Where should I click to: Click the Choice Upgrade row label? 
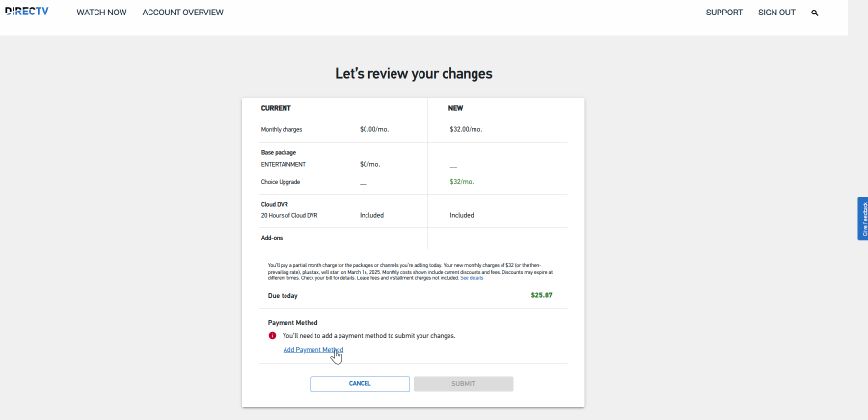coord(281,182)
